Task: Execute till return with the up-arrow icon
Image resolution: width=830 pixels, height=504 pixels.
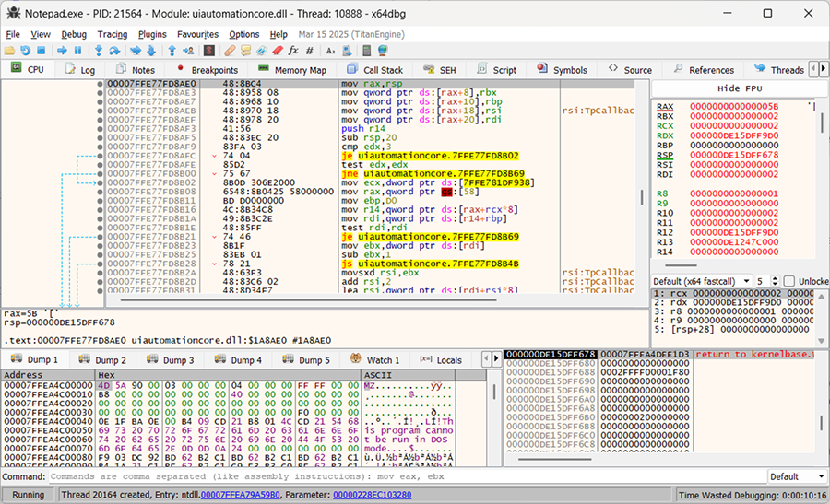Action: (x=172, y=51)
